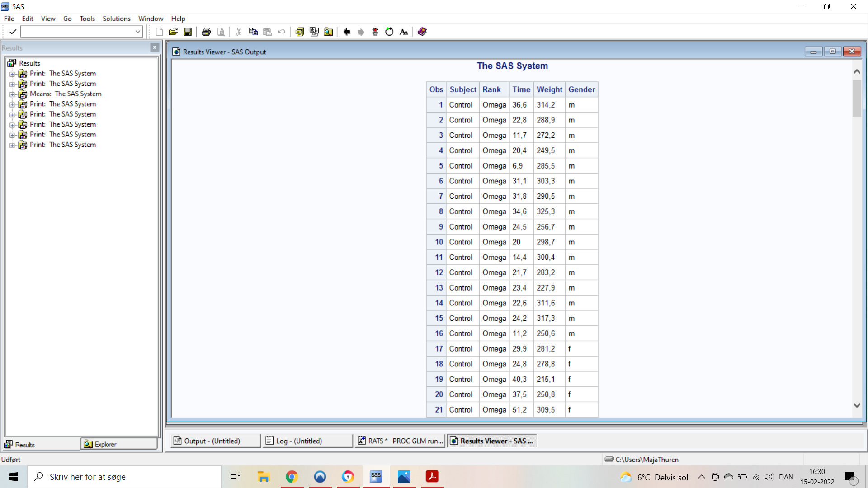Click the Copy toolbar icon
Screen dimensions: 868x488
pos(253,32)
